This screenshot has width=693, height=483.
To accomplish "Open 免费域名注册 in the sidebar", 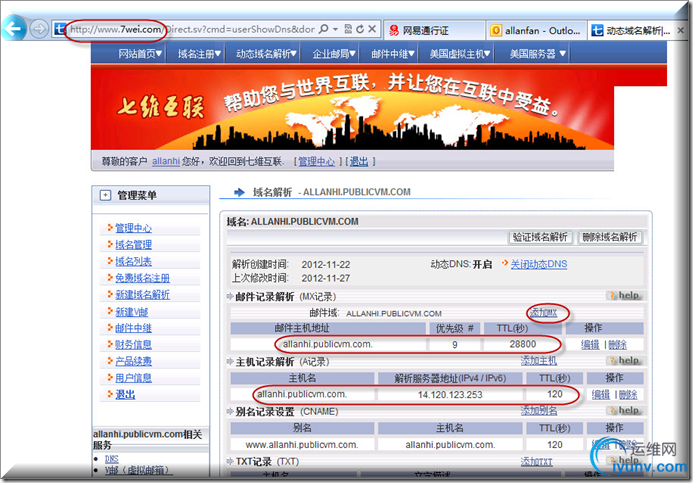I will click(142, 278).
